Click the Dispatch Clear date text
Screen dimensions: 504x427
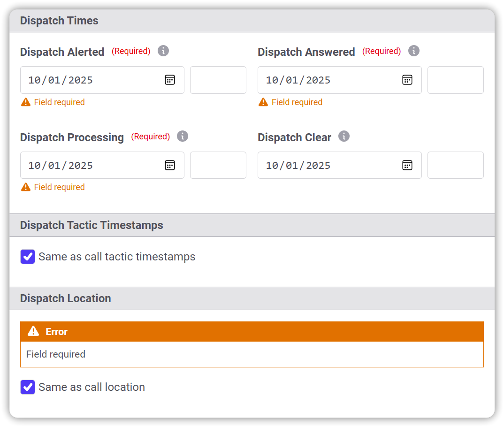[x=298, y=165]
